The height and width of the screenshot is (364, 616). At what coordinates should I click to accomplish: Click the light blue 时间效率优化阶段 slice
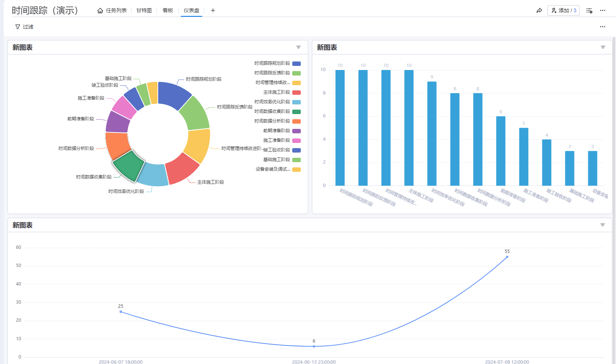tap(153, 174)
